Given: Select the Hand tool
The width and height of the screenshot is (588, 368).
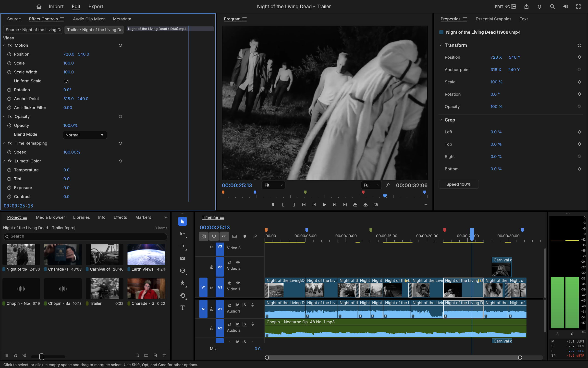Looking at the screenshot, I should coord(182,295).
